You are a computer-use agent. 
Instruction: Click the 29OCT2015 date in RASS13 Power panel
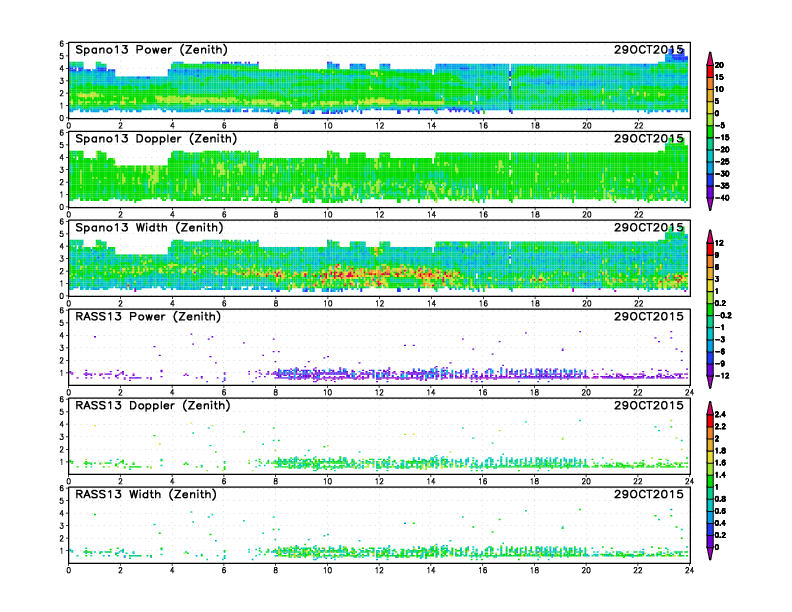(x=649, y=316)
